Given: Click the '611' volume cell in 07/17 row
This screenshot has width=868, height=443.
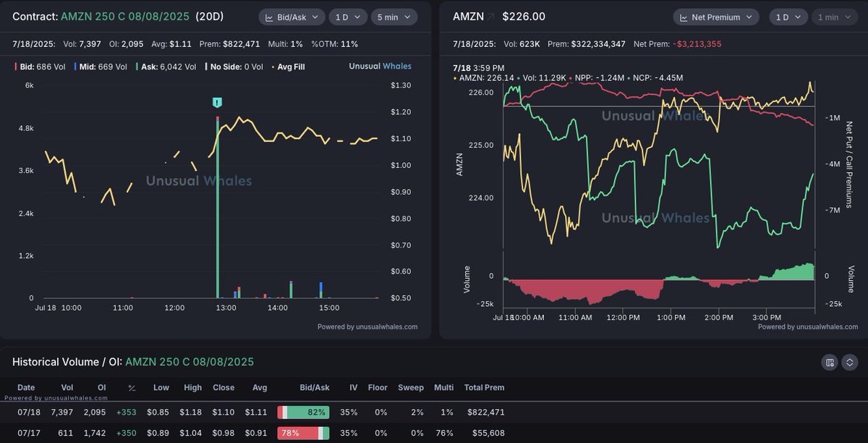Looking at the screenshot, I should tap(66, 433).
